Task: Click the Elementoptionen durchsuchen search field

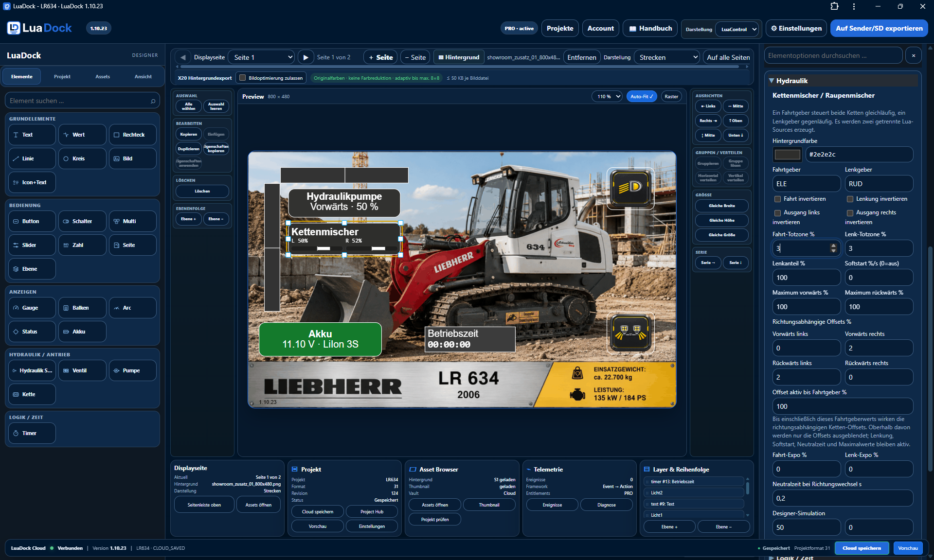Action: point(833,55)
